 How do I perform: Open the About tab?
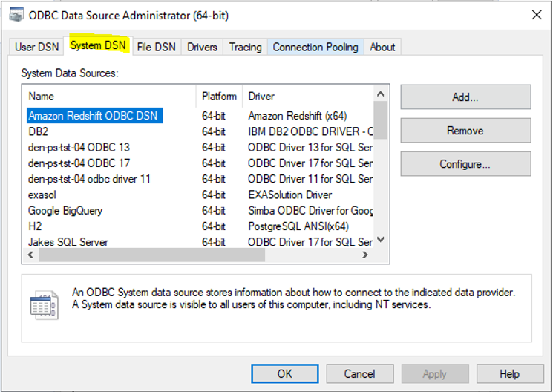coord(382,47)
